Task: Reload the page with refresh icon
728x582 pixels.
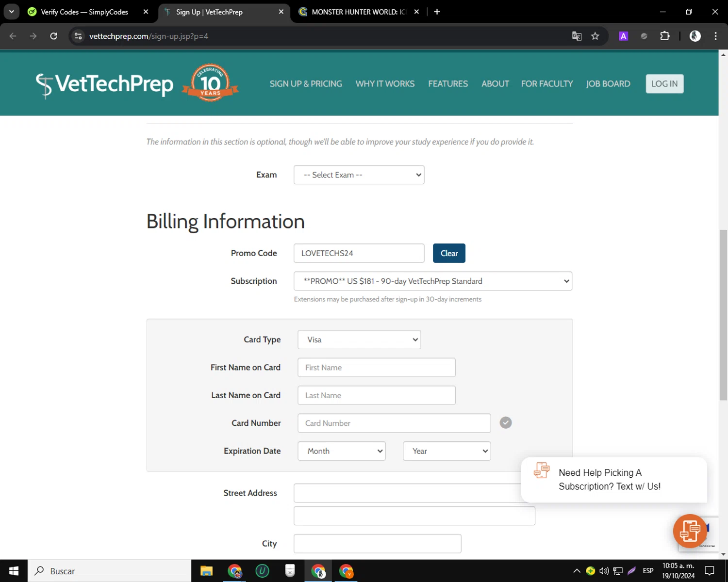Action: click(x=54, y=36)
